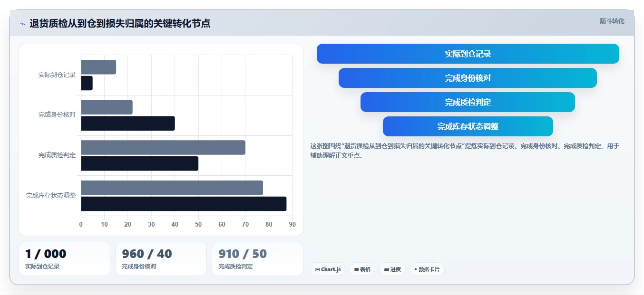The width and height of the screenshot is (644, 295).
Task: Click the gray bar for 完成质检判定
Action: tap(163, 147)
